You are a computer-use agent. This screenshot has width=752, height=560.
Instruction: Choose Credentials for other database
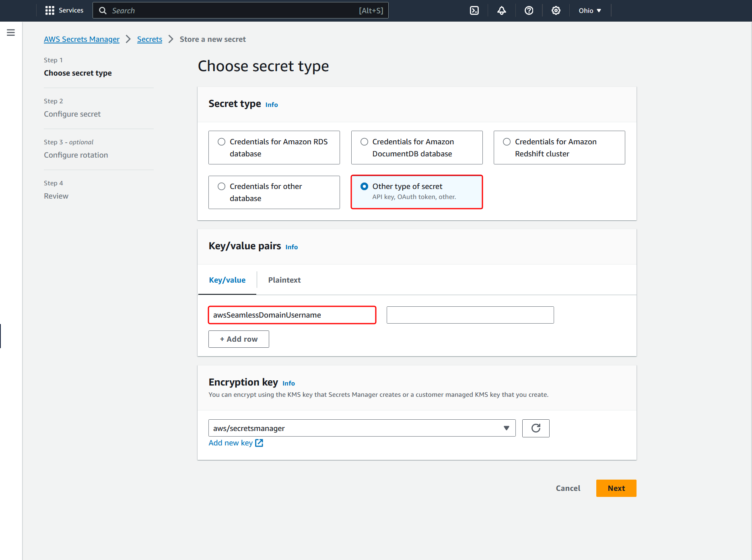point(221,186)
